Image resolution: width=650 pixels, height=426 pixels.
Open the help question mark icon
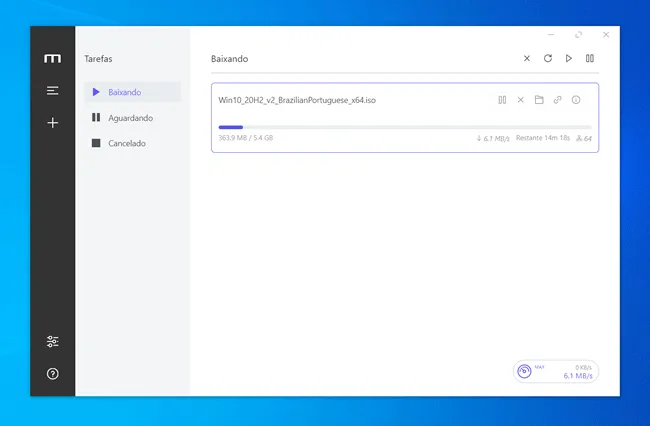53,374
